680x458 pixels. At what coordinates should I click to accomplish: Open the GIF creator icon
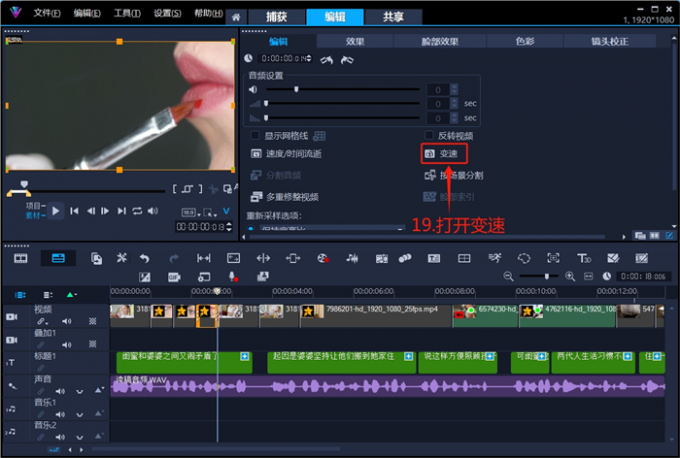click(174, 277)
